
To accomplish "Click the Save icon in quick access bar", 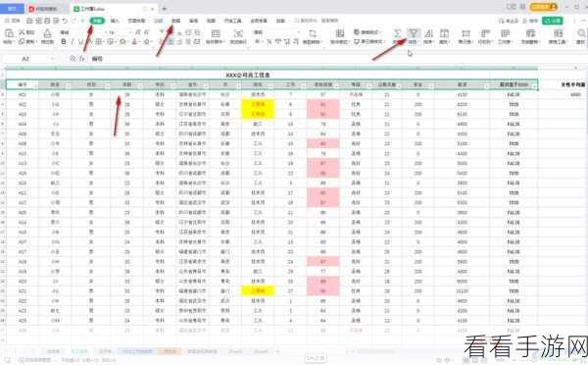I will (x=30, y=21).
